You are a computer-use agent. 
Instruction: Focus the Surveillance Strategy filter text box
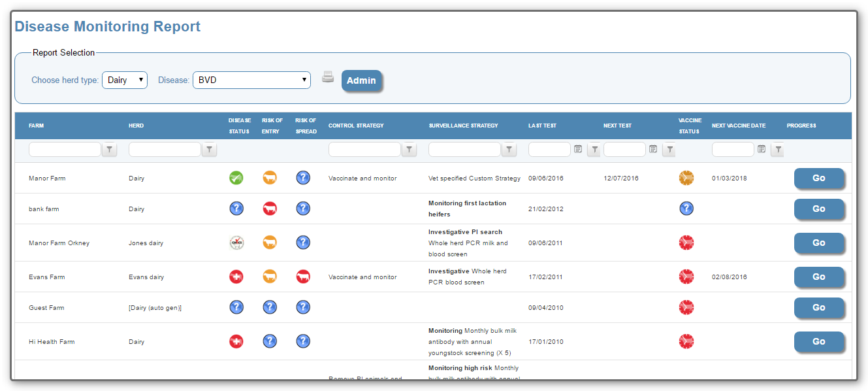click(465, 150)
